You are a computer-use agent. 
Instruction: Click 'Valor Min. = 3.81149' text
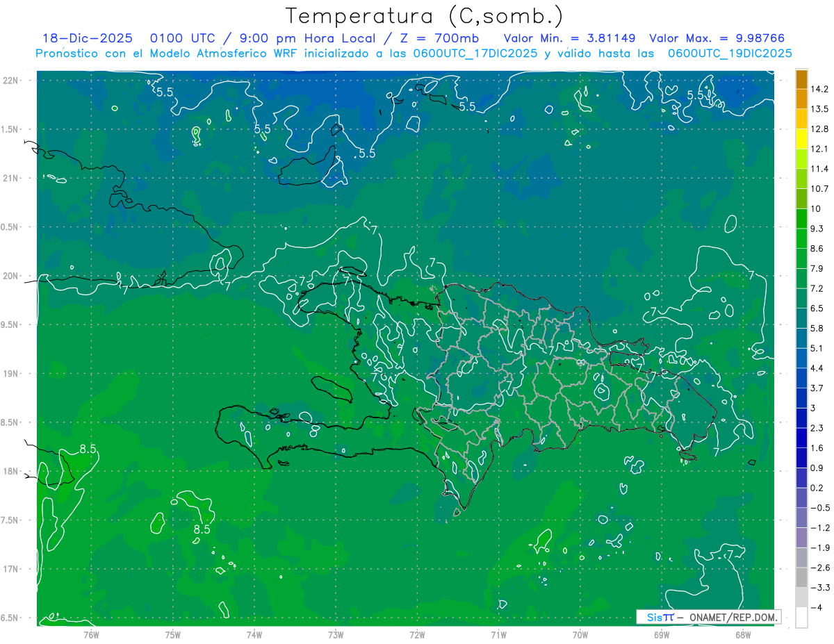pyautogui.click(x=569, y=38)
